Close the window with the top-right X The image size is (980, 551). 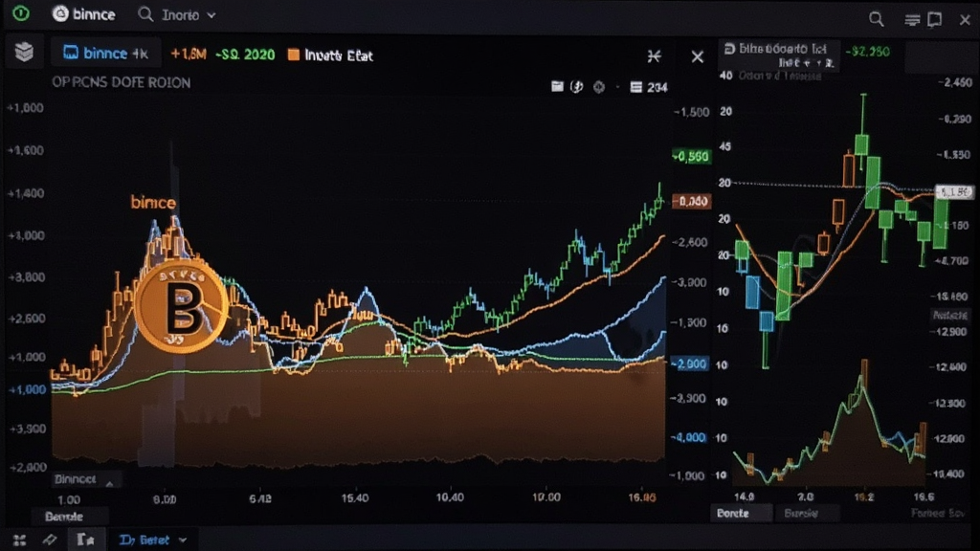[965, 20]
